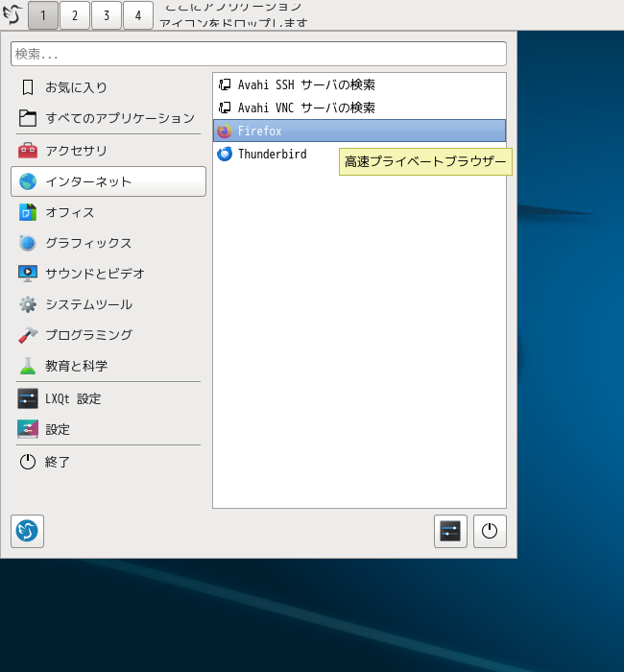Switch to workspace 3

pyautogui.click(x=106, y=15)
